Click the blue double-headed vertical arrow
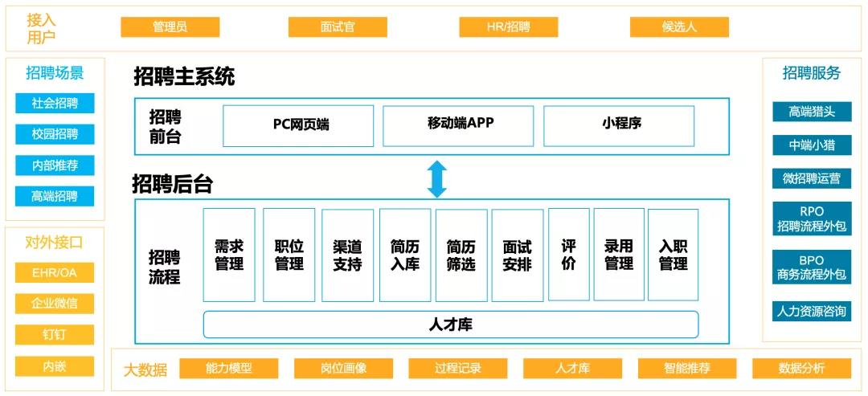Viewport: 868px width, 396px height. [x=436, y=178]
